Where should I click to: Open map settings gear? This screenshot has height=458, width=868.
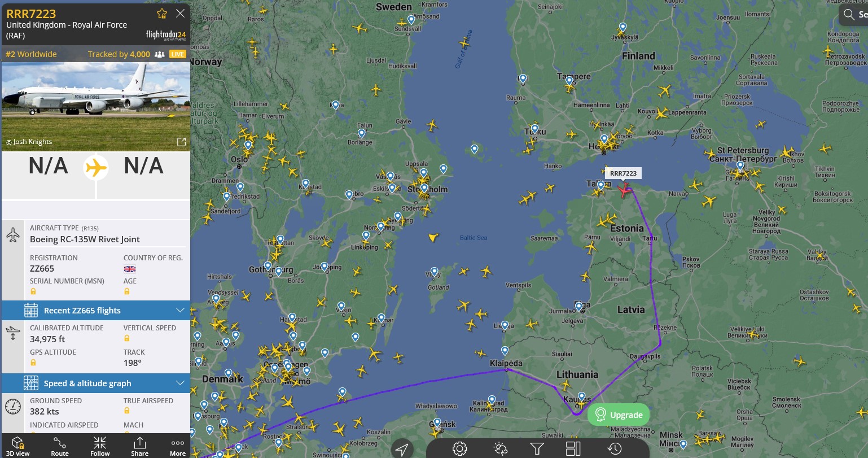coord(459,449)
